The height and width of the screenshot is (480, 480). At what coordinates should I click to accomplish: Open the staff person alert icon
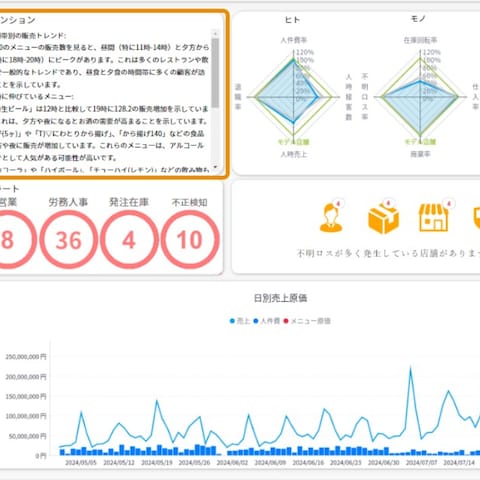click(331, 218)
